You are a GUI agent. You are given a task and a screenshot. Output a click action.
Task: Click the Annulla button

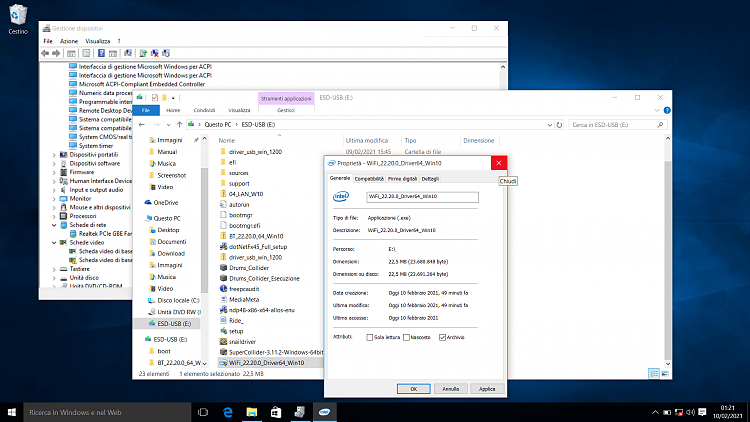point(451,389)
